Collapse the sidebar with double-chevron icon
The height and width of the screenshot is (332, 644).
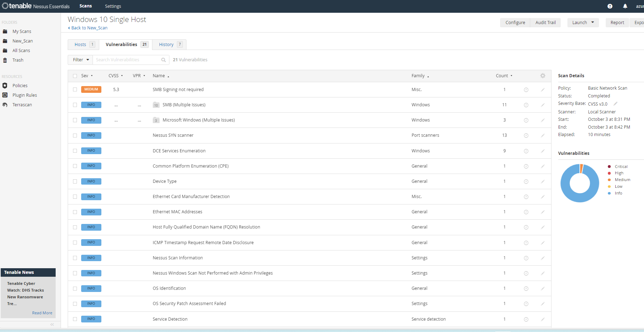52,324
